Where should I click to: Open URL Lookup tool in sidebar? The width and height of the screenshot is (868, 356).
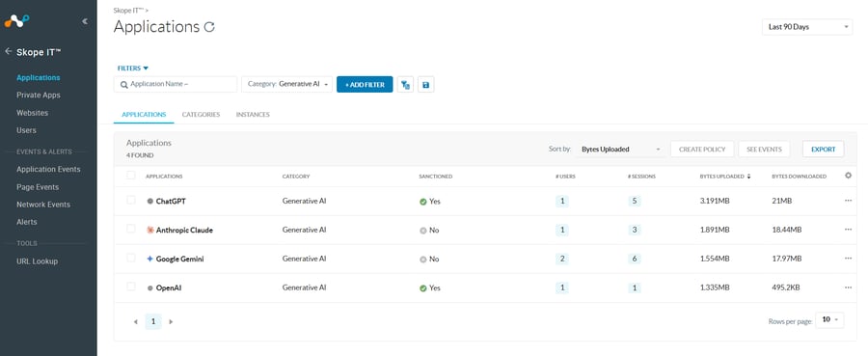coord(37,261)
